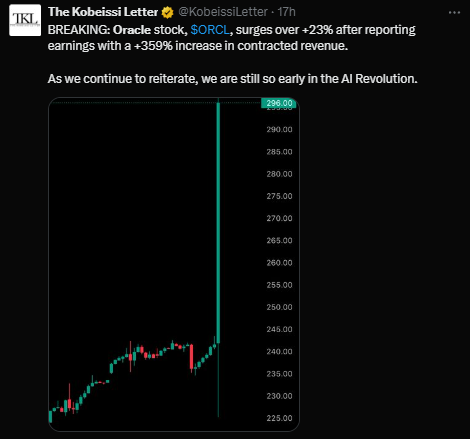This screenshot has width=470, height=439.
Task: Open The Kobeissi Letter display name
Action: tap(103, 12)
